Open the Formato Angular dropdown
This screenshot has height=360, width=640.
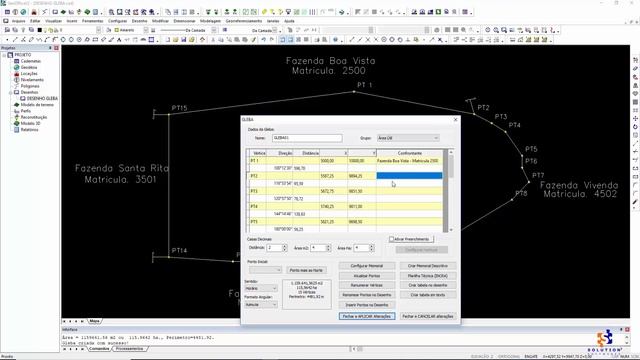261,304
